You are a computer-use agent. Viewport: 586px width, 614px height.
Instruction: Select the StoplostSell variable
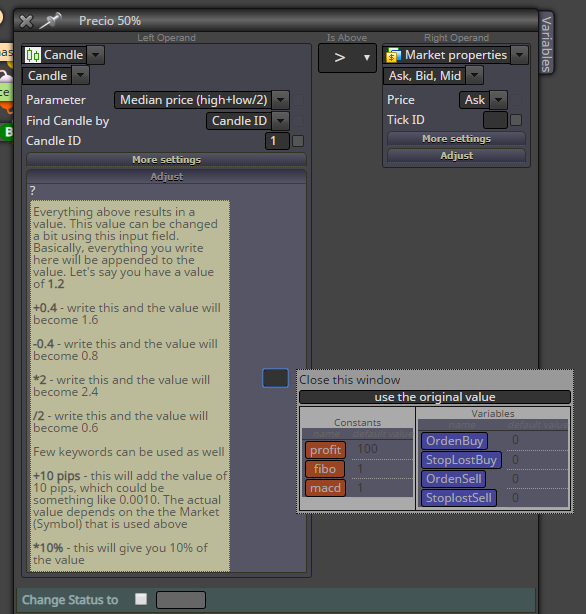point(459,498)
